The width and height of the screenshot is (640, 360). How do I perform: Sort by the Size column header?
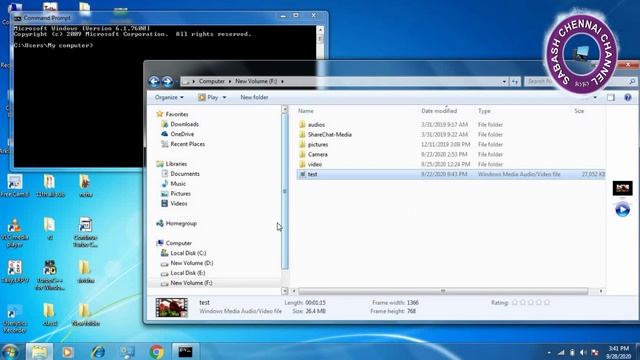[x=579, y=111]
